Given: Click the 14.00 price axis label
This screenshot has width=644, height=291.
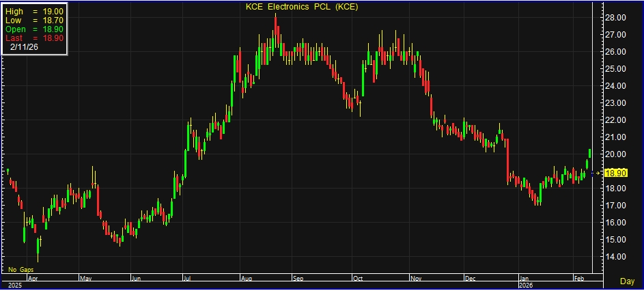Looking at the screenshot, I should (617, 257).
